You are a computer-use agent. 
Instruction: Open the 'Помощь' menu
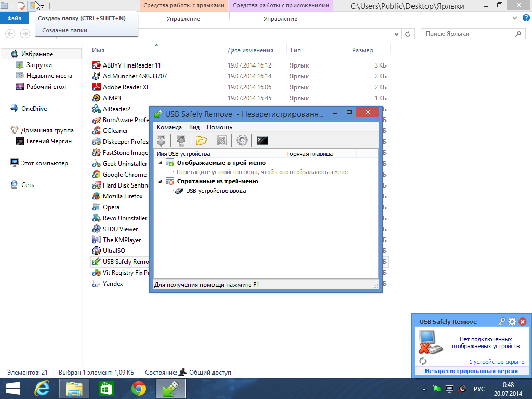[x=219, y=127]
